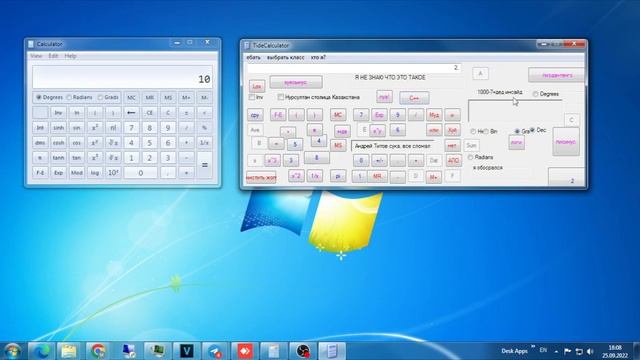
Task: Select Radians radio in TideCalculator
Action: pos(480,157)
